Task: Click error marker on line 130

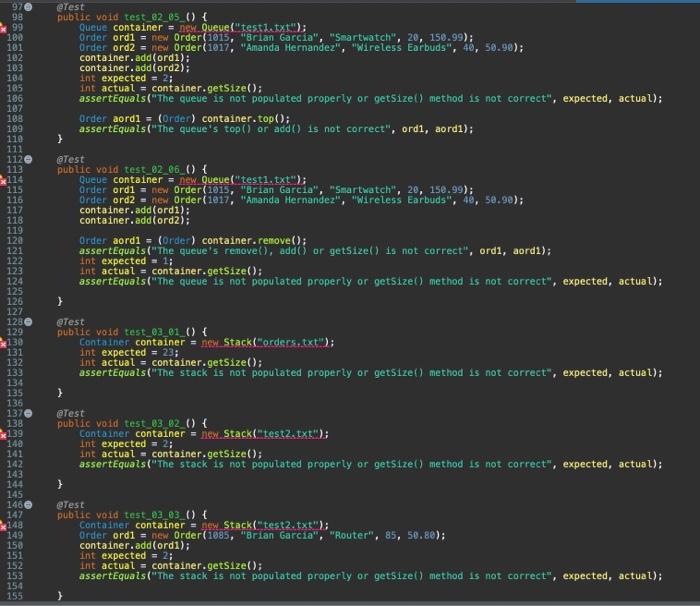Action: (3, 343)
